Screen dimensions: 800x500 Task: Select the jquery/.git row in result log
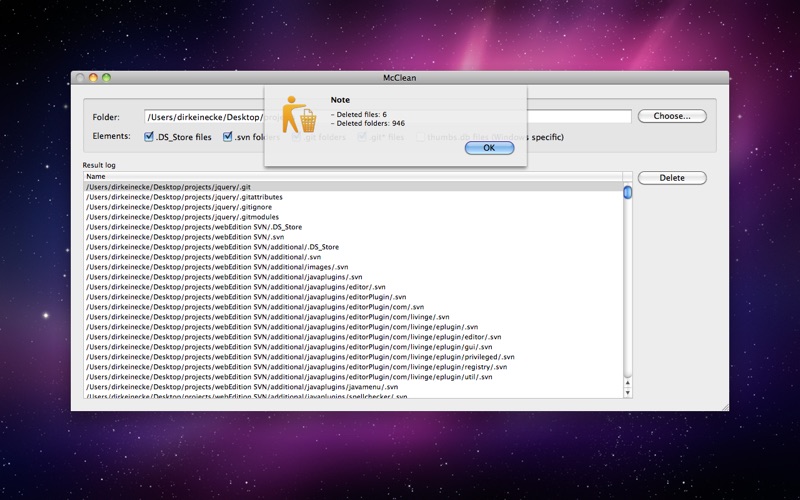coord(353,187)
